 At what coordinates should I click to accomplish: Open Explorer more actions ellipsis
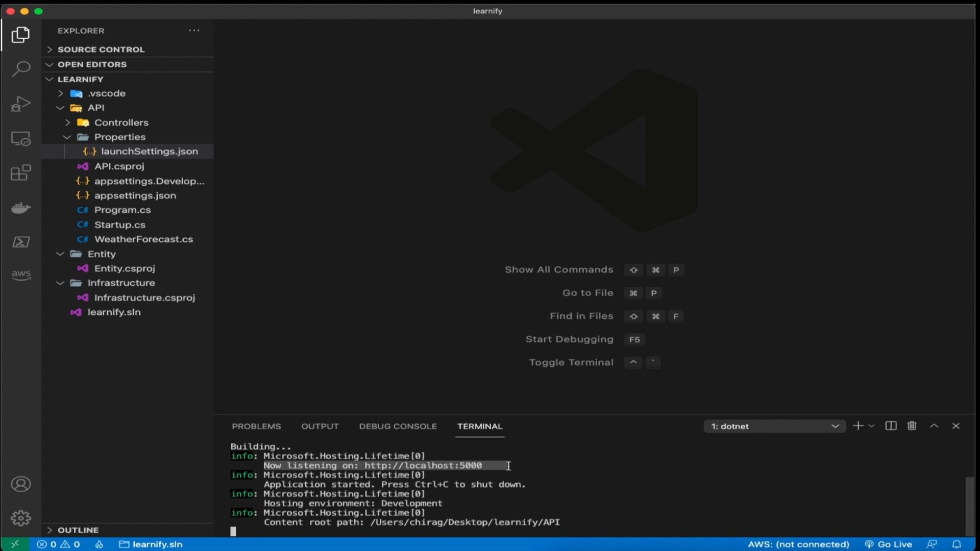point(194,31)
